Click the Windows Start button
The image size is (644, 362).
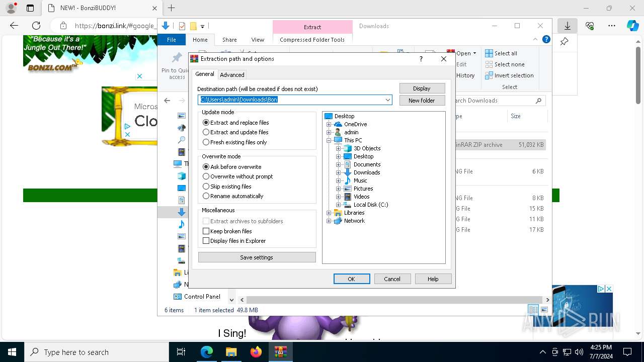[12, 352]
